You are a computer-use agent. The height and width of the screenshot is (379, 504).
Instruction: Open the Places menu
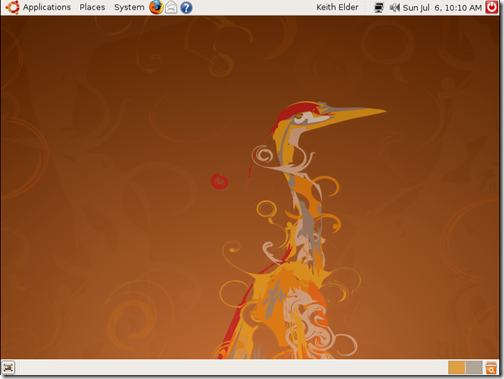click(92, 7)
